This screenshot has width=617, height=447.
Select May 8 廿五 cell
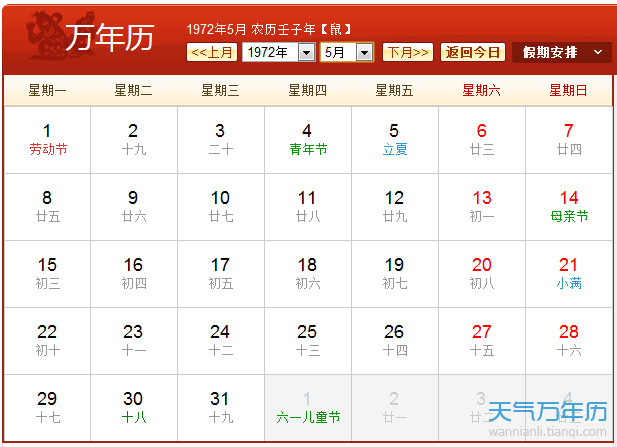47,207
